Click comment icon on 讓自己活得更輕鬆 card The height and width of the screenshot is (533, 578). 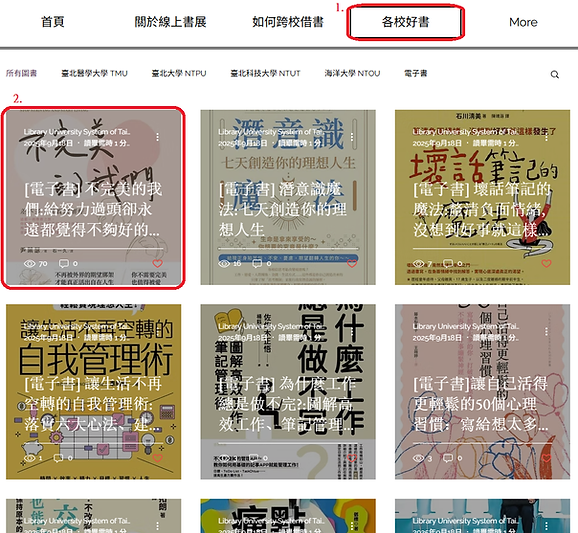(448, 458)
